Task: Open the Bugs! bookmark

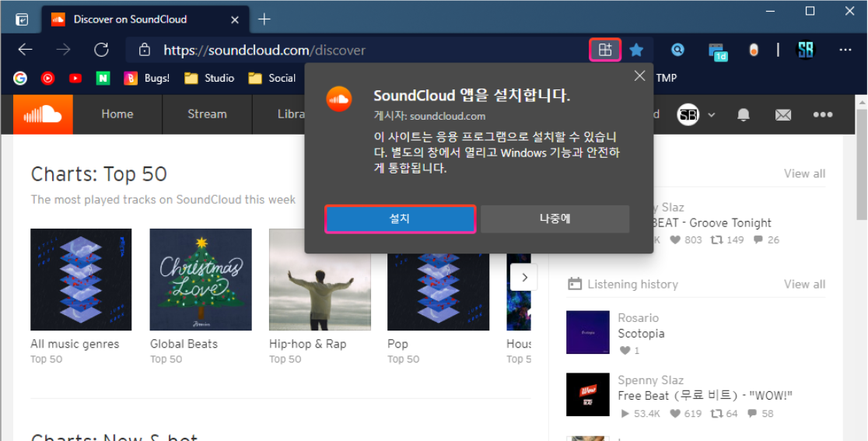Action: click(x=147, y=78)
